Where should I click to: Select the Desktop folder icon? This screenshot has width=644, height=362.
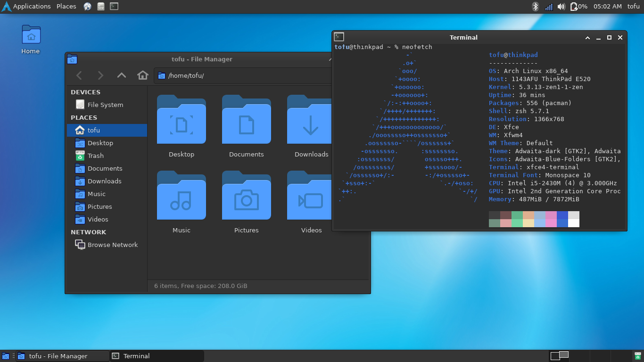tap(182, 119)
